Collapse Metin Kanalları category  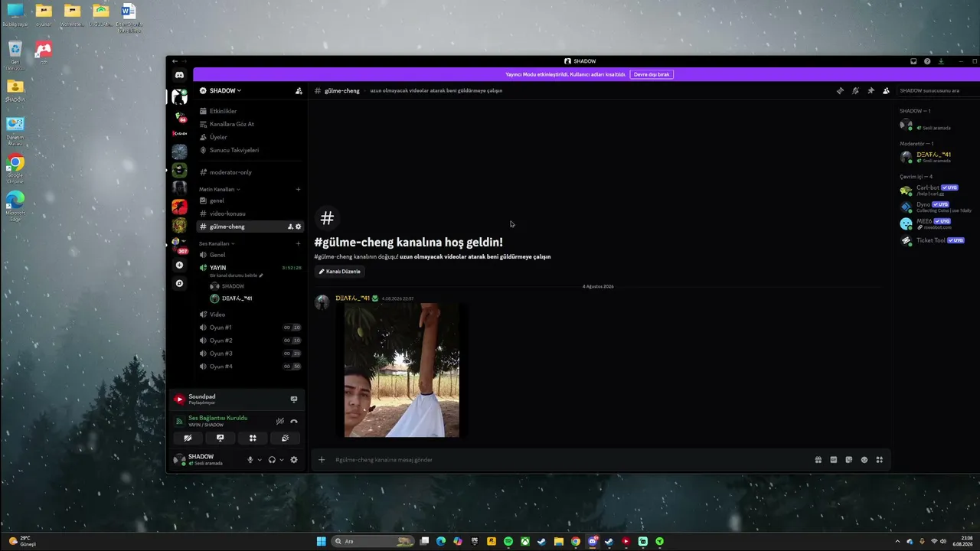coord(219,189)
